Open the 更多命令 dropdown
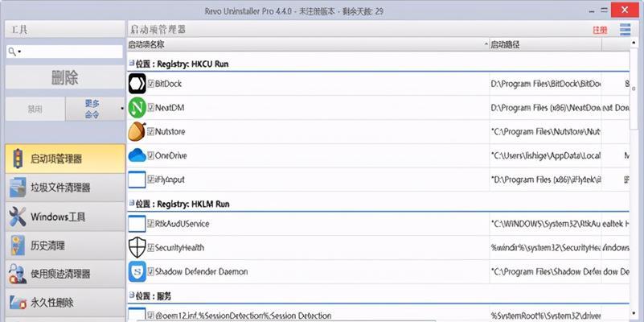The image size is (644, 322). click(95, 109)
